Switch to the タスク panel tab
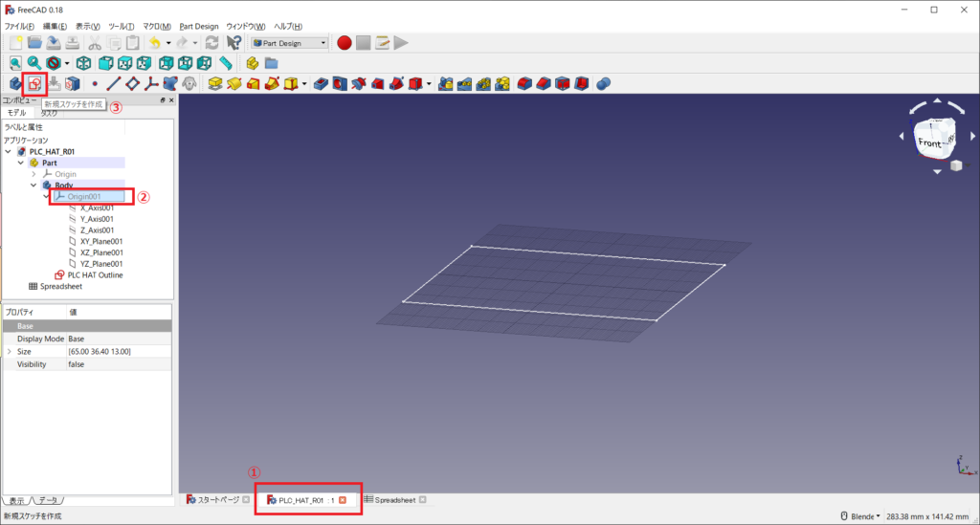Image resolution: width=980 pixels, height=525 pixels. coord(49,113)
